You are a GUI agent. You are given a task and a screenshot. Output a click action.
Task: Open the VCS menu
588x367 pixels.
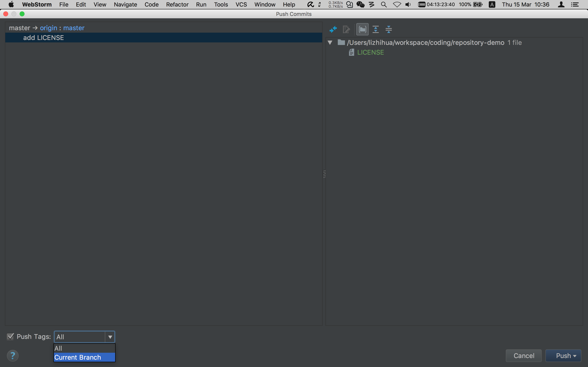pos(241,4)
